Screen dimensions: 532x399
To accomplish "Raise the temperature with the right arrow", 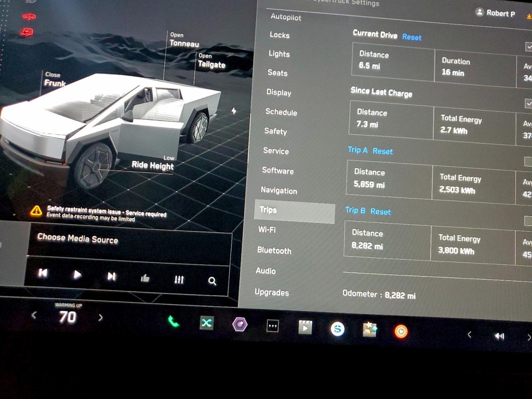I will (x=100, y=317).
